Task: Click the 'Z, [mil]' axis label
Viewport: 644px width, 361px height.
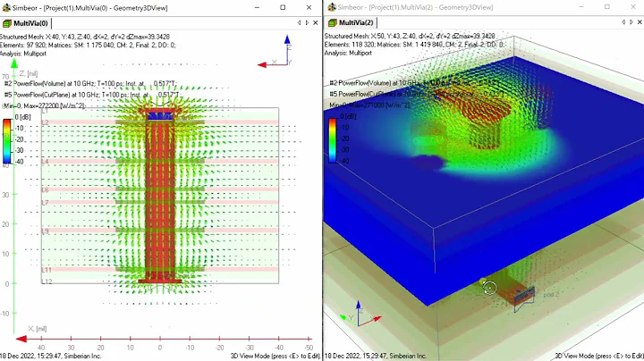Action: (x=29, y=74)
